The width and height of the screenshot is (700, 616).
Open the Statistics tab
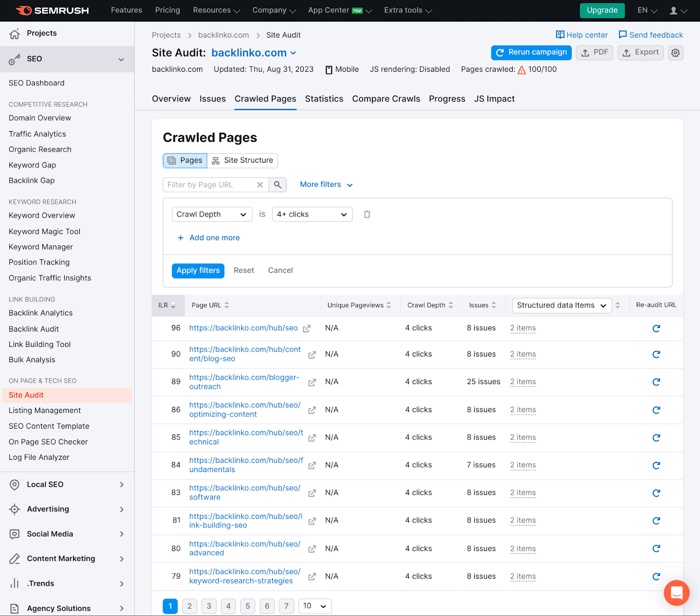click(x=324, y=99)
